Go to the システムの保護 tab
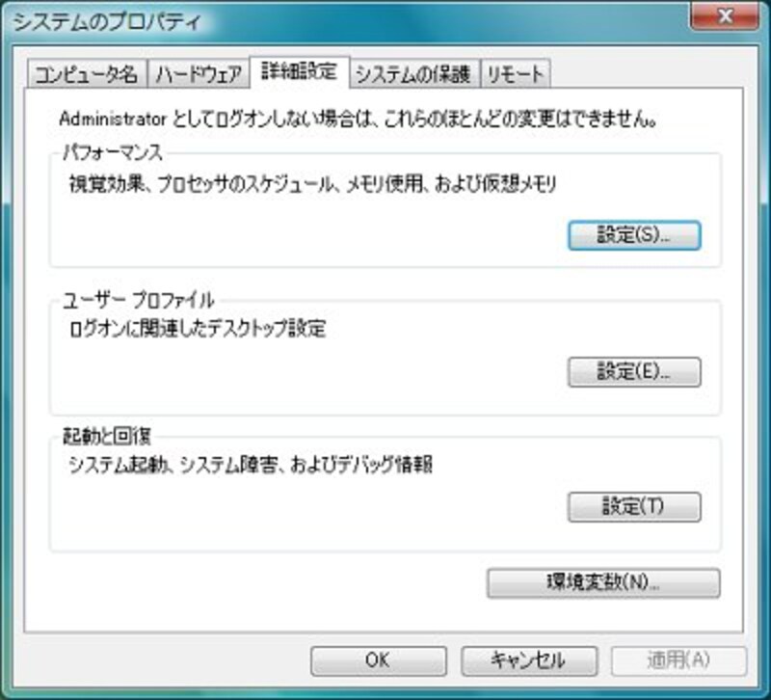The height and width of the screenshot is (700, 771). click(414, 74)
